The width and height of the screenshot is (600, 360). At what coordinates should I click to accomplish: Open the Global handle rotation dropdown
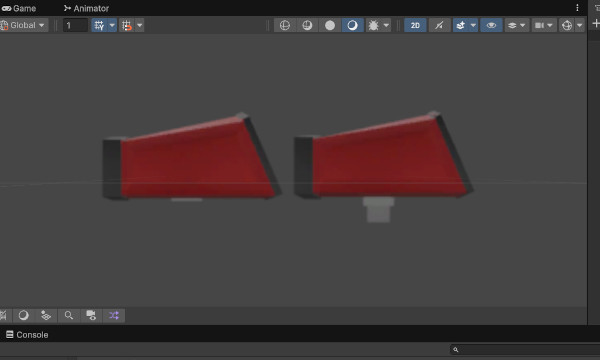[24, 25]
